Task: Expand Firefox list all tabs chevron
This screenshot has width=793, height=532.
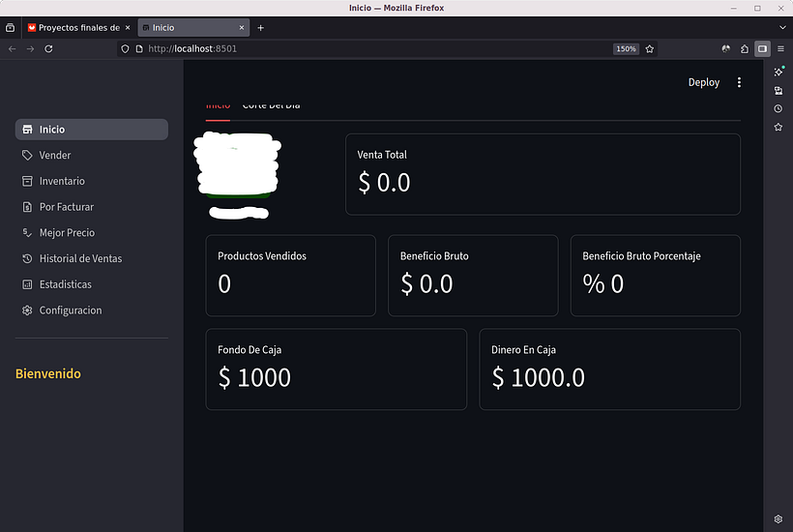Action: tap(782, 28)
